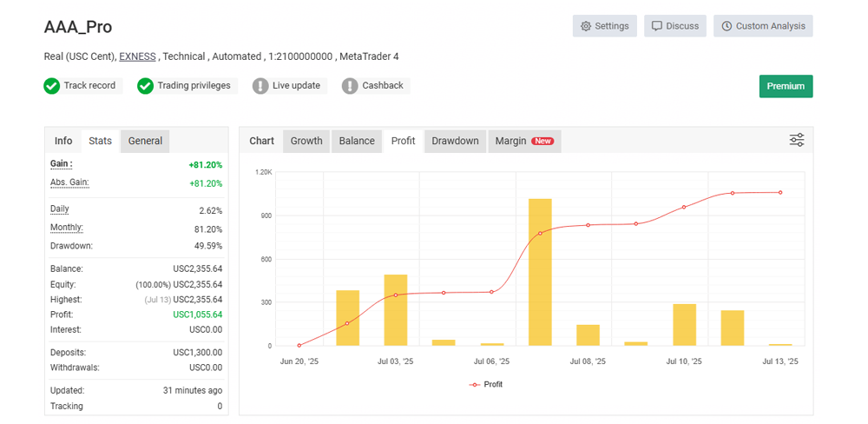Screen dimensions: 868x424
Task: Click the green Track record checkmark icon
Action: [52, 86]
